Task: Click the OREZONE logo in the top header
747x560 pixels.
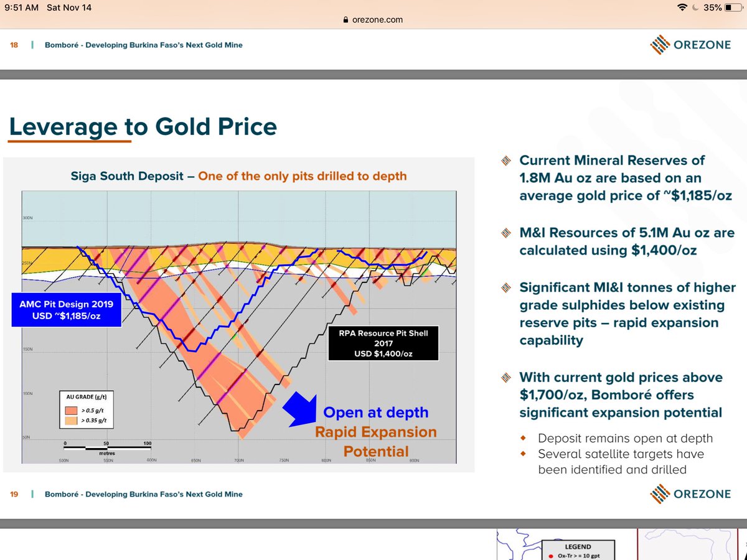Action: pos(691,44)
